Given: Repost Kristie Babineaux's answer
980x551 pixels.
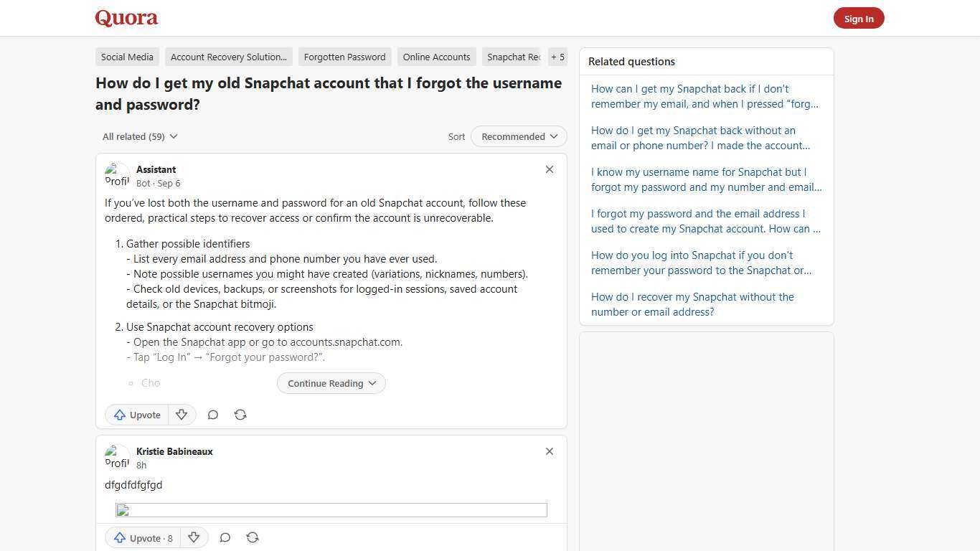Looking at the screenshot, I should (253, 538).
